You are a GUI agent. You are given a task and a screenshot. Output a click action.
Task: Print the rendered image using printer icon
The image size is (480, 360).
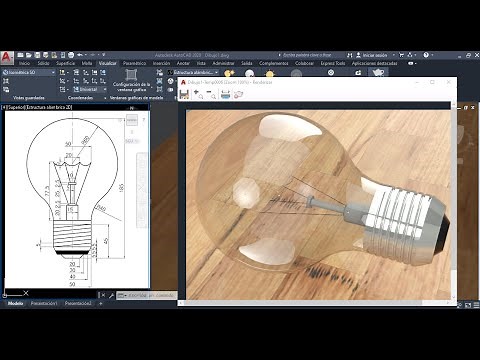click(225, 95)
